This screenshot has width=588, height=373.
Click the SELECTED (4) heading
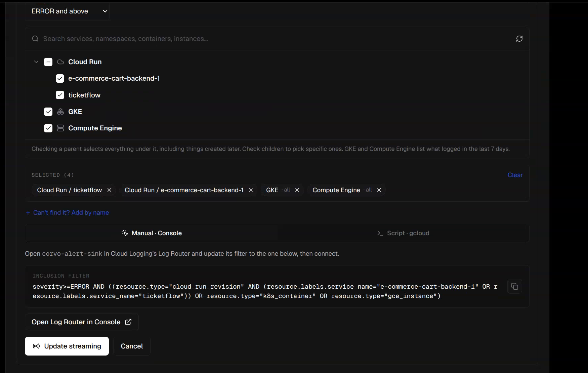coord(53,175)
